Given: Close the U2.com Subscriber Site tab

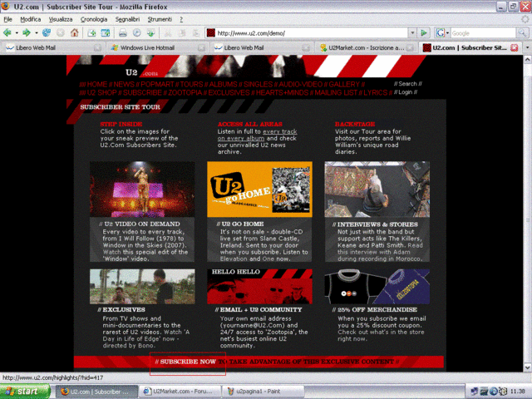Looking at the screenshot, I should (x=515, y=48).
